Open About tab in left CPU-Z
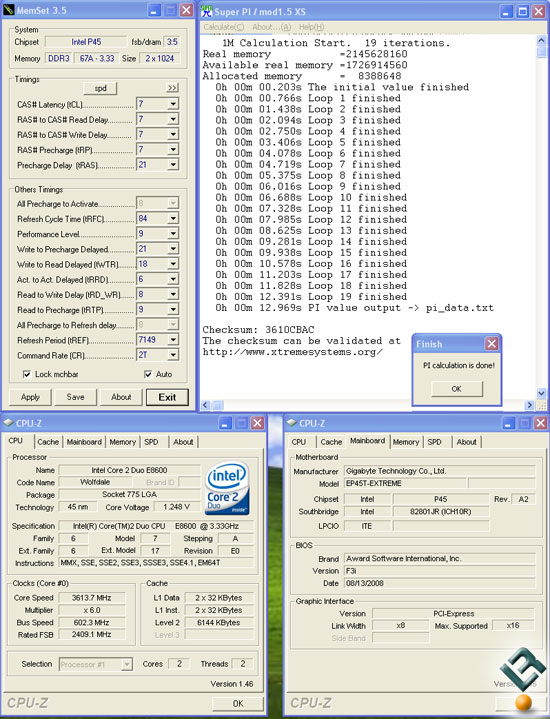 tap(183, 442)
